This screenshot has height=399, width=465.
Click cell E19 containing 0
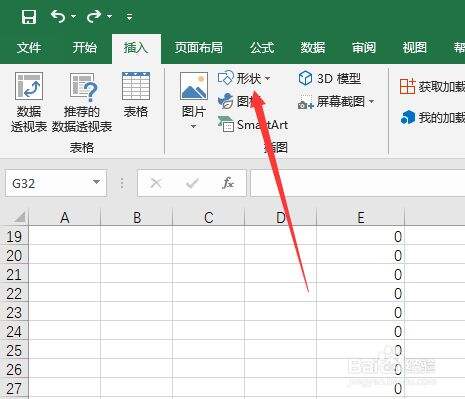360,236
